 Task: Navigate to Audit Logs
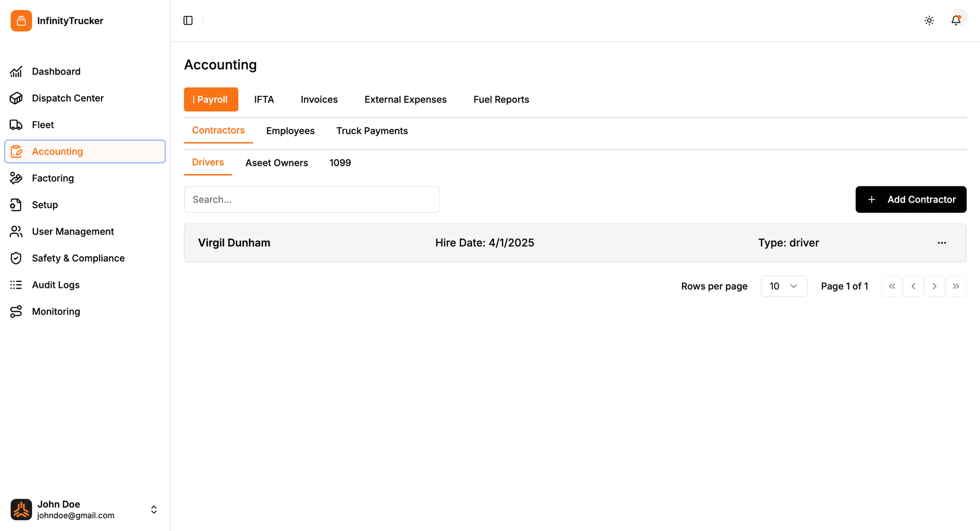56,285
